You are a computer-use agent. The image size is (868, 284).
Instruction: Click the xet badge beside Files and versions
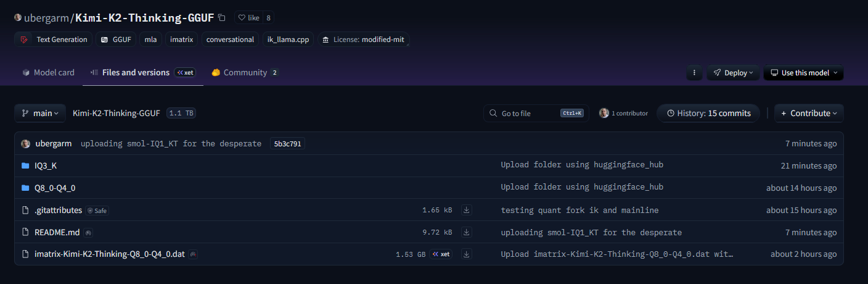click(x=185, y=73)
